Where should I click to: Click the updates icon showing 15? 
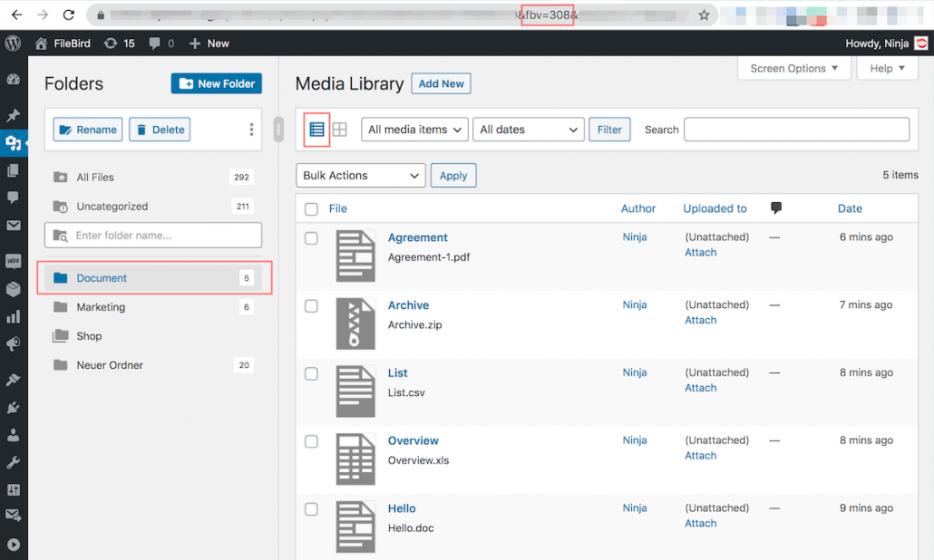point(119,43)
